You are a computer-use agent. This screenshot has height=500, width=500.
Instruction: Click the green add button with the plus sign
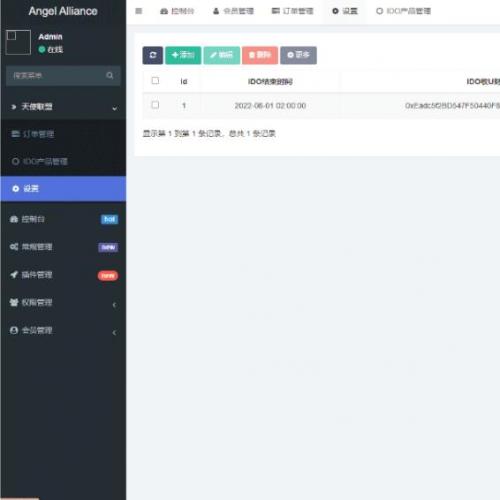tap(183, 55)
